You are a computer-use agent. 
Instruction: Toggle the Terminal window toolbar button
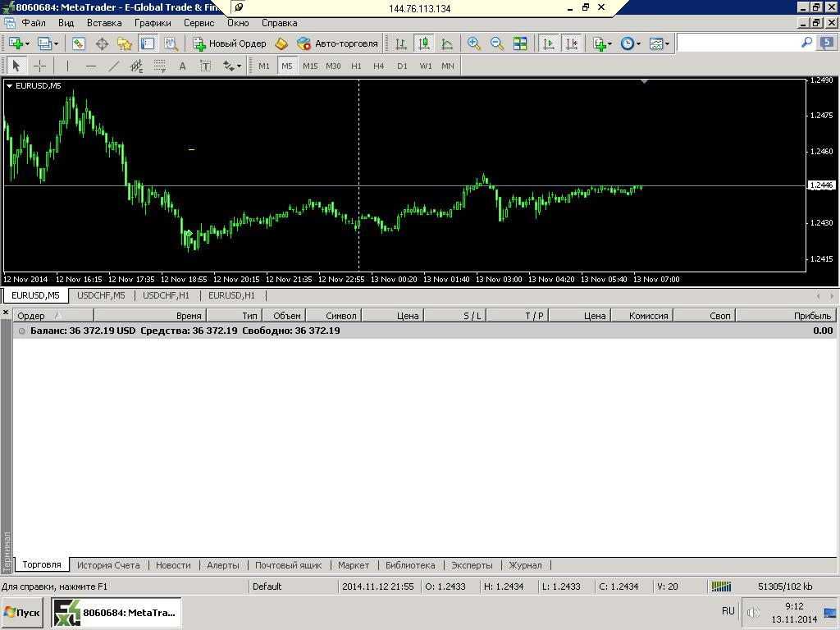(148, 44)
